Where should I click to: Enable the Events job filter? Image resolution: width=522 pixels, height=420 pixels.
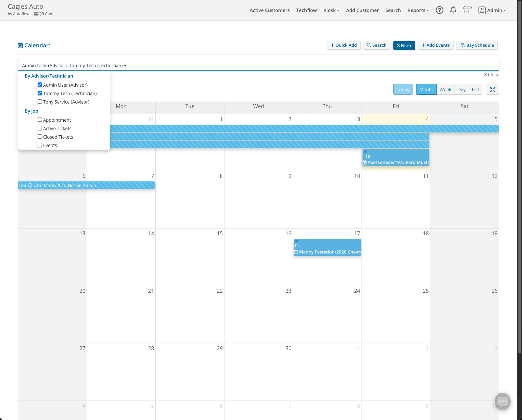tap(40, 145)
